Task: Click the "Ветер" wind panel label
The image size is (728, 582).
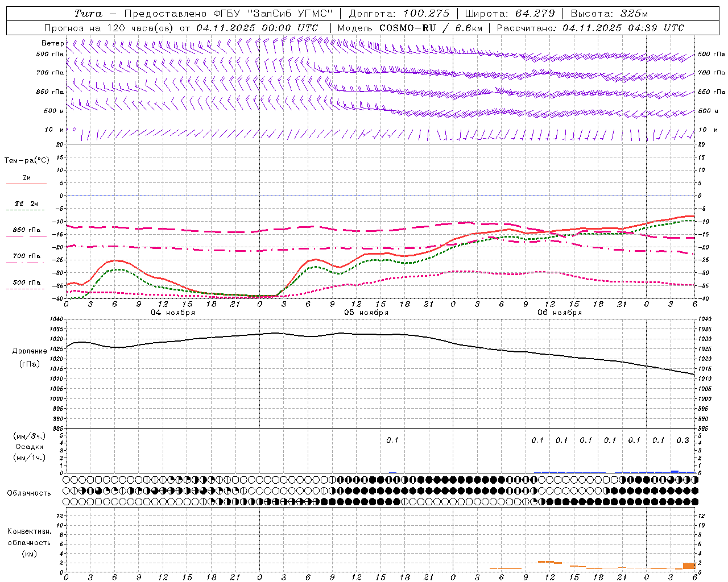Action: coord(52,43)
